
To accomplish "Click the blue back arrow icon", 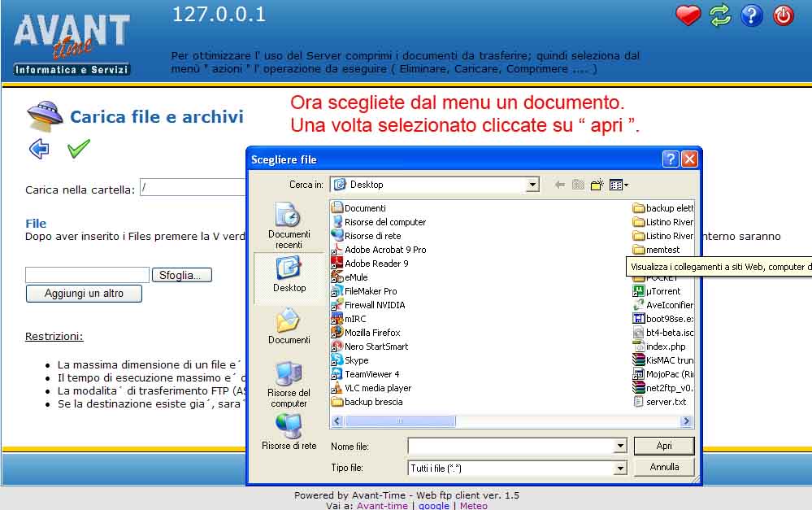I will pos(39,149).
